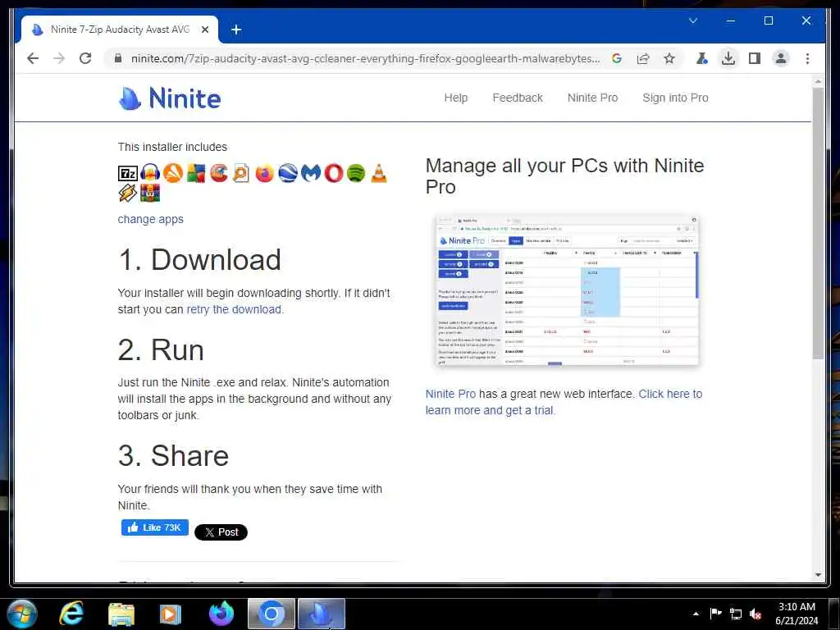The width and height of the screenshot is (840, 630).
Task: Click the AVG four-color icon
Action: (x=196, y=173)
